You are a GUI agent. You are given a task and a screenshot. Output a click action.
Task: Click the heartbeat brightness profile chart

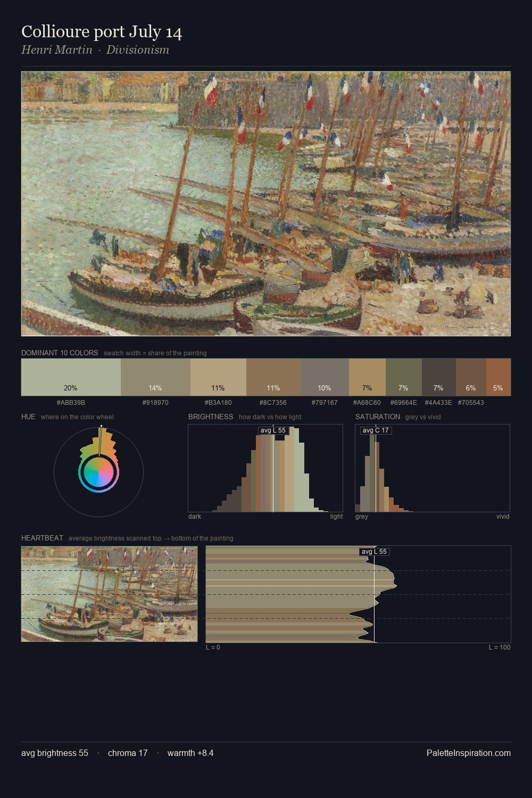[358, 594]
